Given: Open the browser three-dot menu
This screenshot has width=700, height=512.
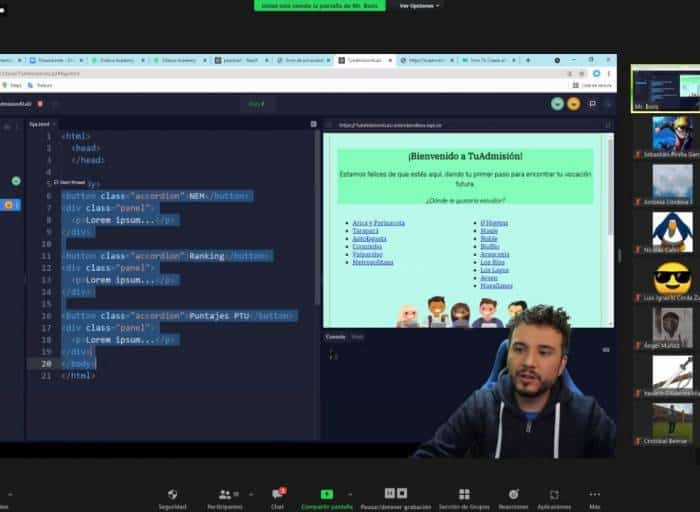Looking at the screenshot, I should click(609, 74).
